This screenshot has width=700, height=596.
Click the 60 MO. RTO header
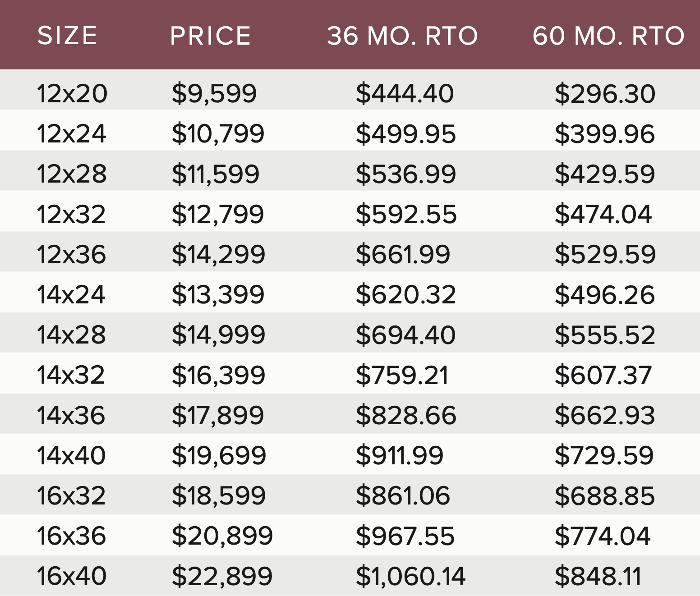tap(608, 36)
